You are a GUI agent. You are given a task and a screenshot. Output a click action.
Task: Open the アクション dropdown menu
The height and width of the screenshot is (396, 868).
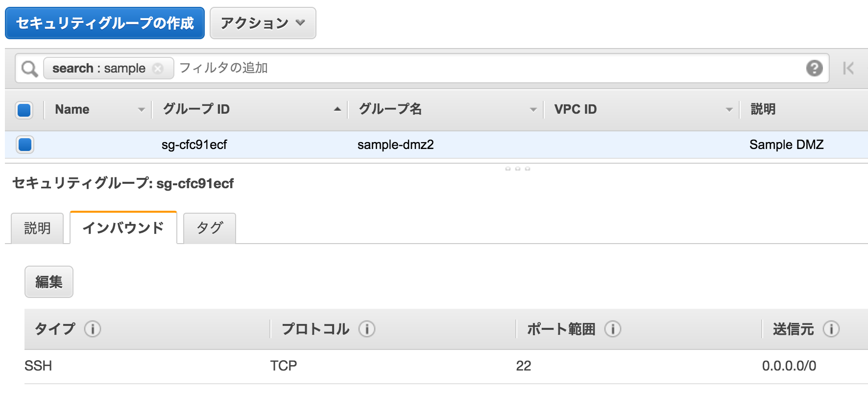(x=263, y=23)
